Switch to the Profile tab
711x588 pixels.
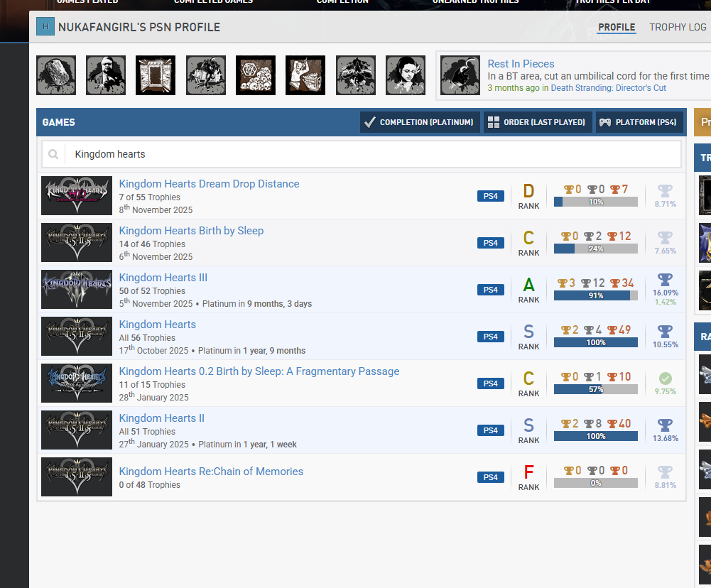click(617, 27)
